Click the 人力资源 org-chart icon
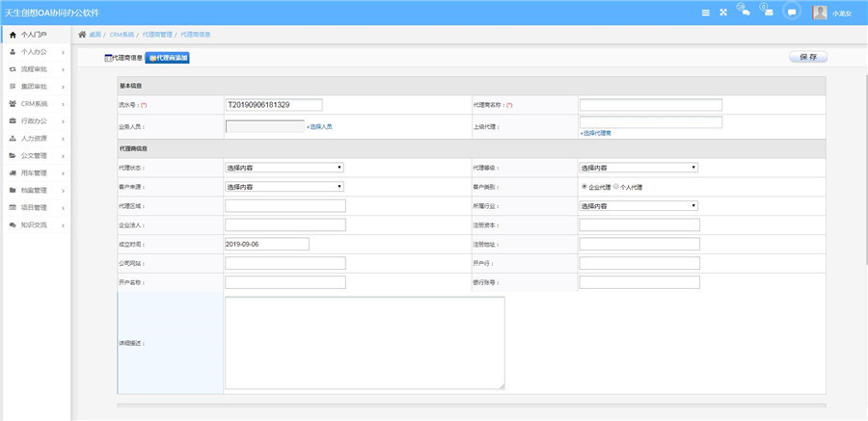 [x=13, y=139]
